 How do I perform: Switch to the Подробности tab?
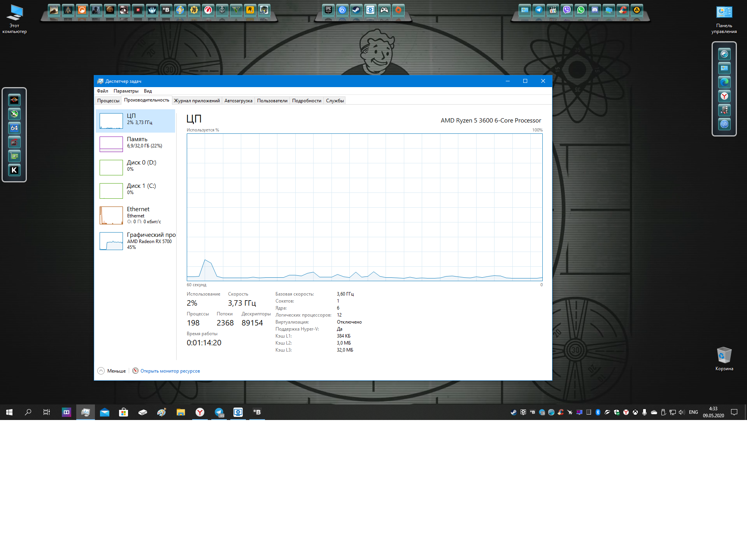tap(307, 101)
